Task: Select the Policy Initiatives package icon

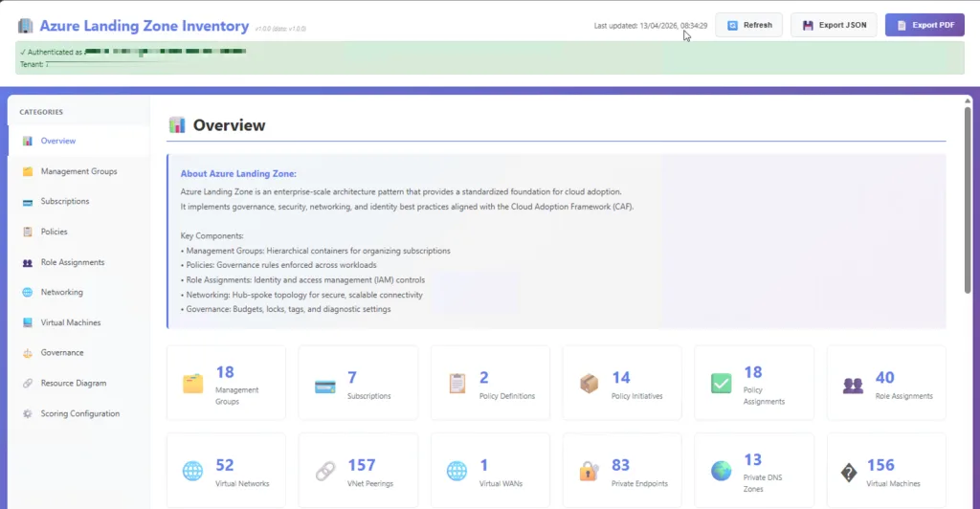Action: tap(590, 384)
